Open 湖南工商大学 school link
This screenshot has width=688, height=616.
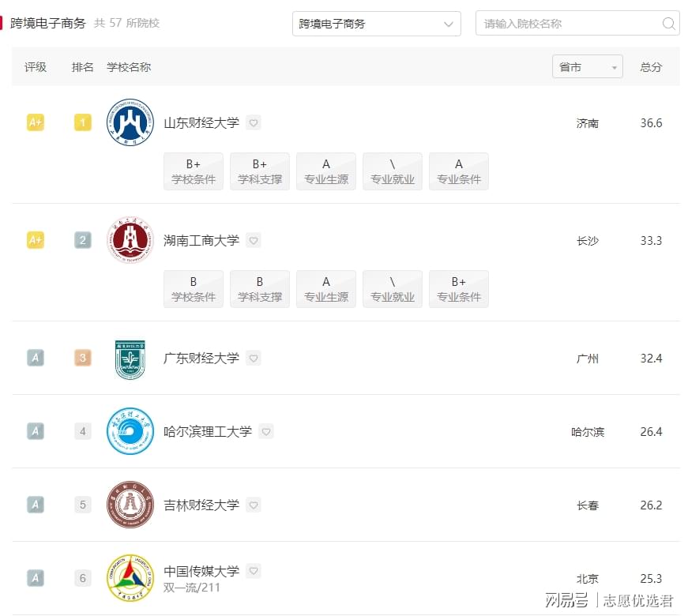coord(201,240)
